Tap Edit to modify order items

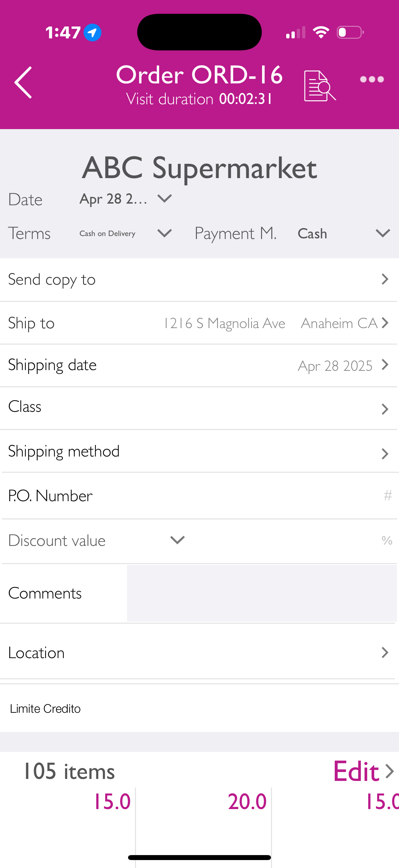(363, 771)
